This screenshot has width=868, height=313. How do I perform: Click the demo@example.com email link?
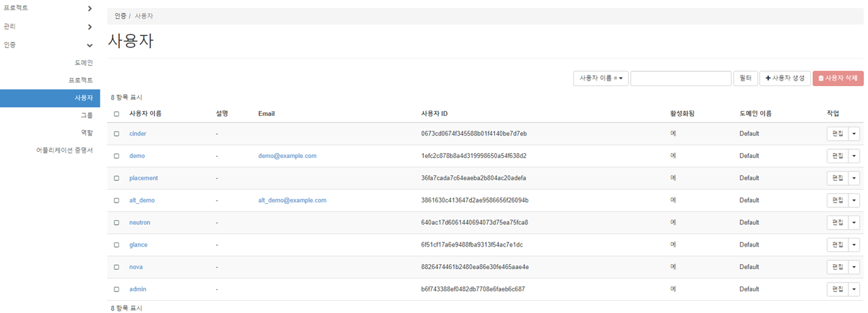click(288, 156)
